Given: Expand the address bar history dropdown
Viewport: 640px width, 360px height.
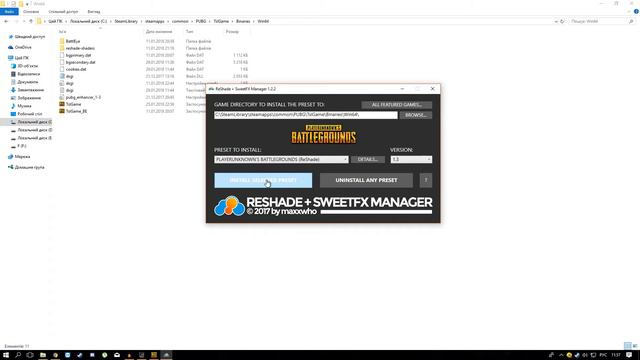Looking at the screenshot, I should [x=556, y=21].
